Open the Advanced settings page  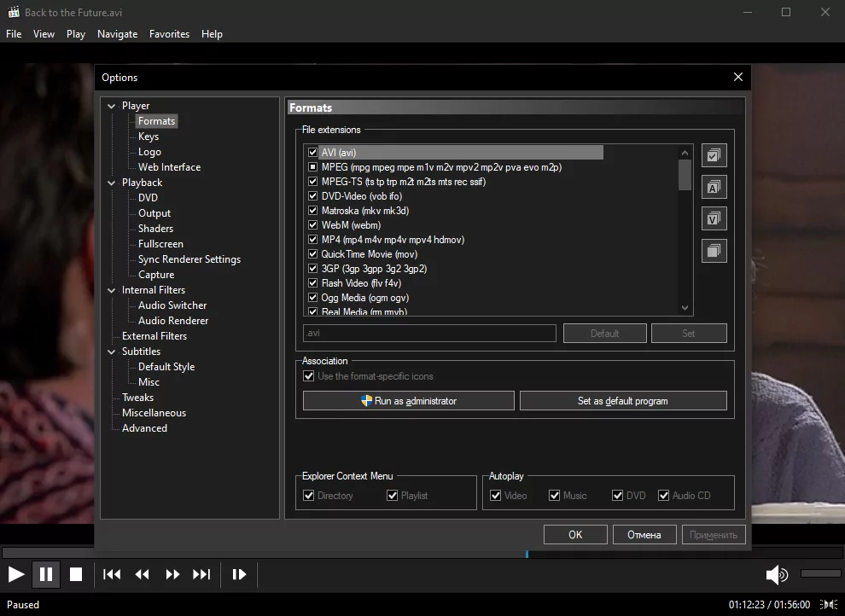point(144,428)
